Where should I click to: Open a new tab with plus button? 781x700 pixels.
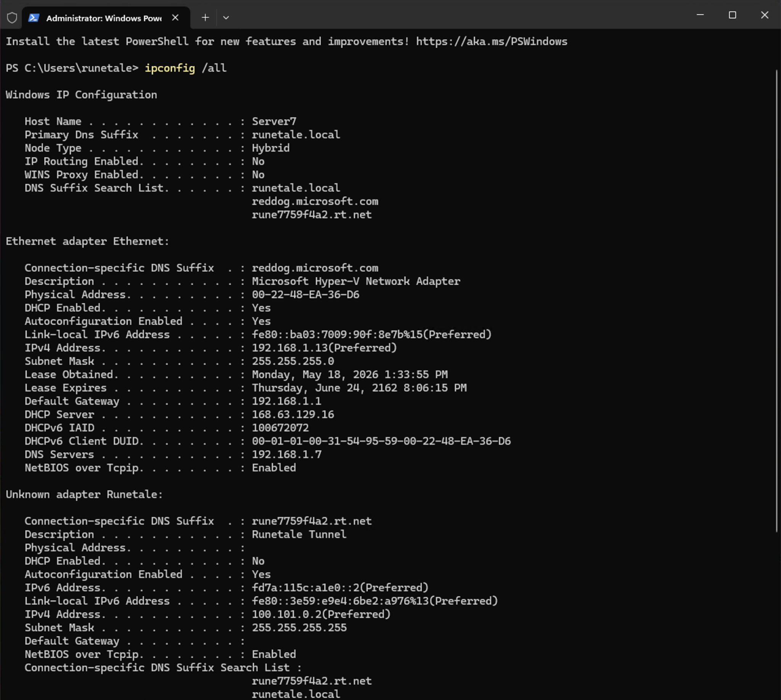[x=206, y=18]
